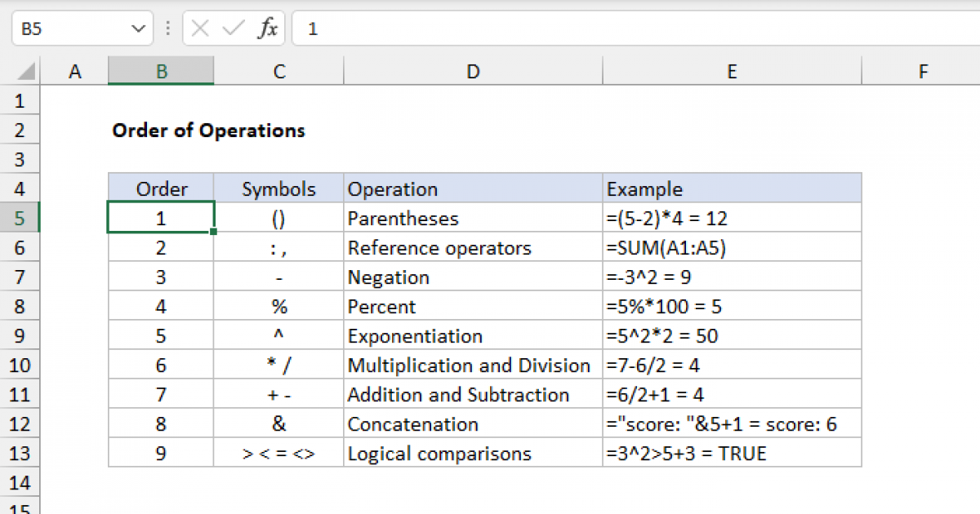Click the Insert Function fx icon
Image resolution: width=980 pixels, height=514 pixels.
point(268,29)
